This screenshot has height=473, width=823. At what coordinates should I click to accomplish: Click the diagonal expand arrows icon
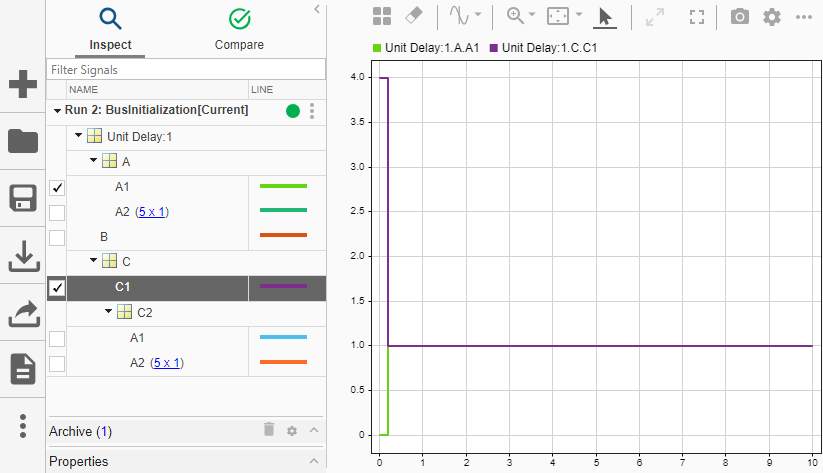(655, 17)
